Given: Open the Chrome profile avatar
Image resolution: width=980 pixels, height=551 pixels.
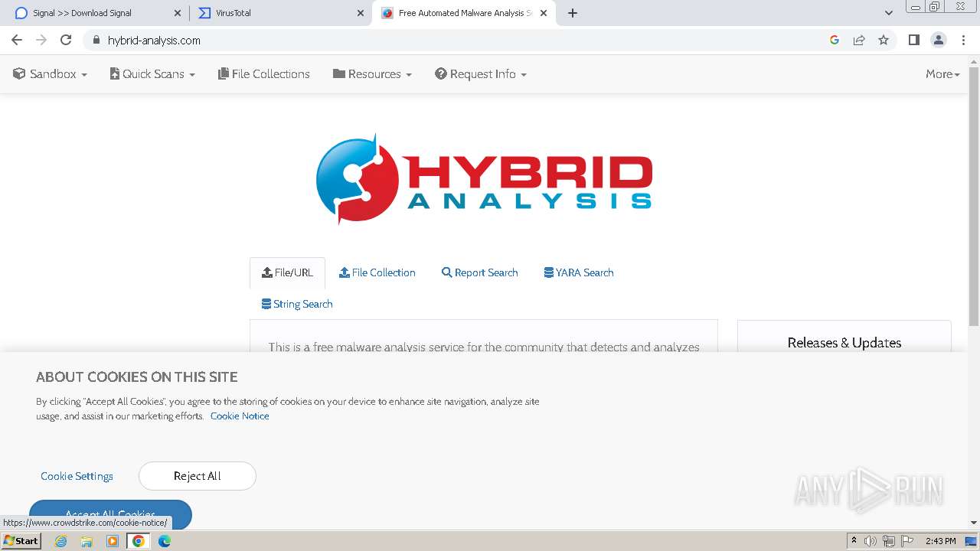Looking at the screenshot, I should coord(939,40).
